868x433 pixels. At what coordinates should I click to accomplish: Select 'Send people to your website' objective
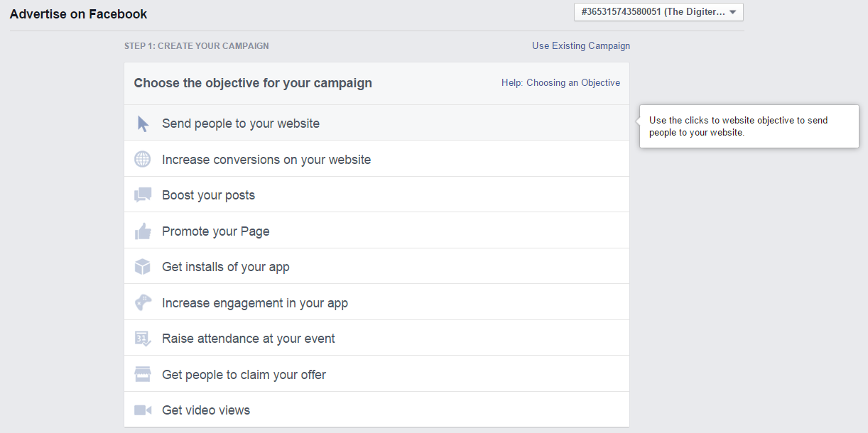coord(376,123)
